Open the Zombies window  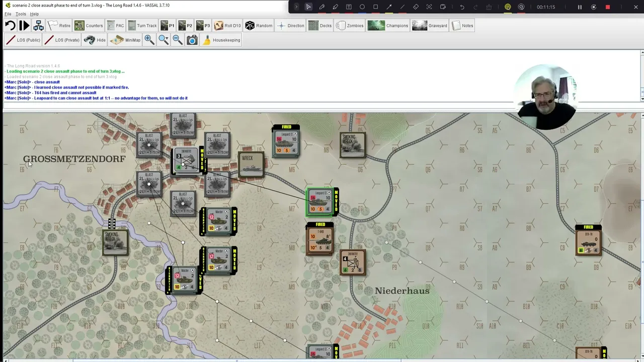[x=350, y=26]
